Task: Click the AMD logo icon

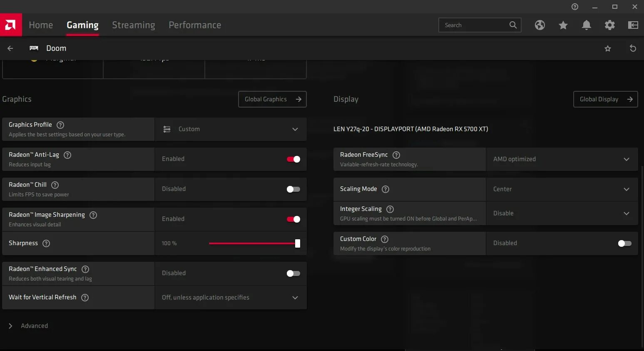Action: tap(11, 25)
